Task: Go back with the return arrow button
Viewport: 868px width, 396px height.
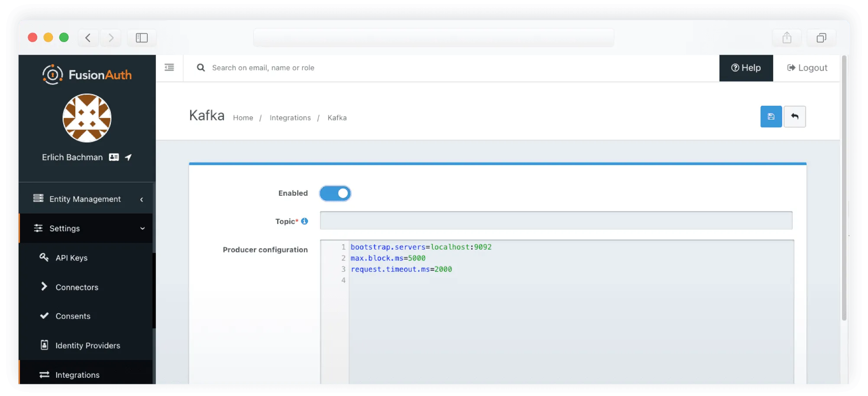Action: pos(795,117)
